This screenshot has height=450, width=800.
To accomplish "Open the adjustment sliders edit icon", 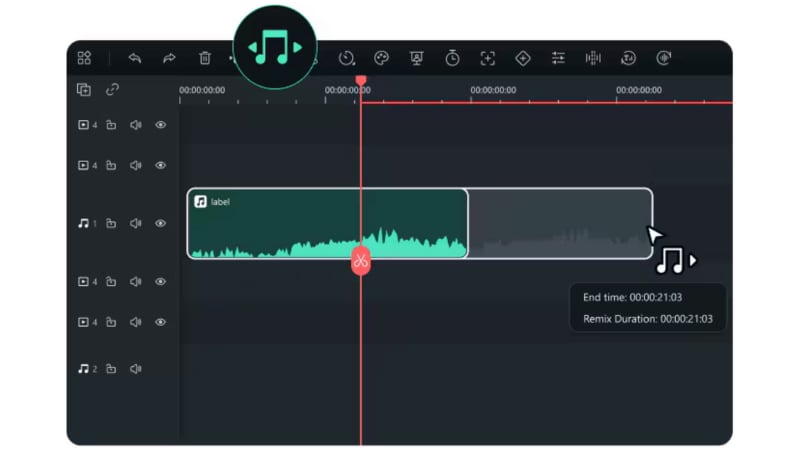I will tap(558, 58).
